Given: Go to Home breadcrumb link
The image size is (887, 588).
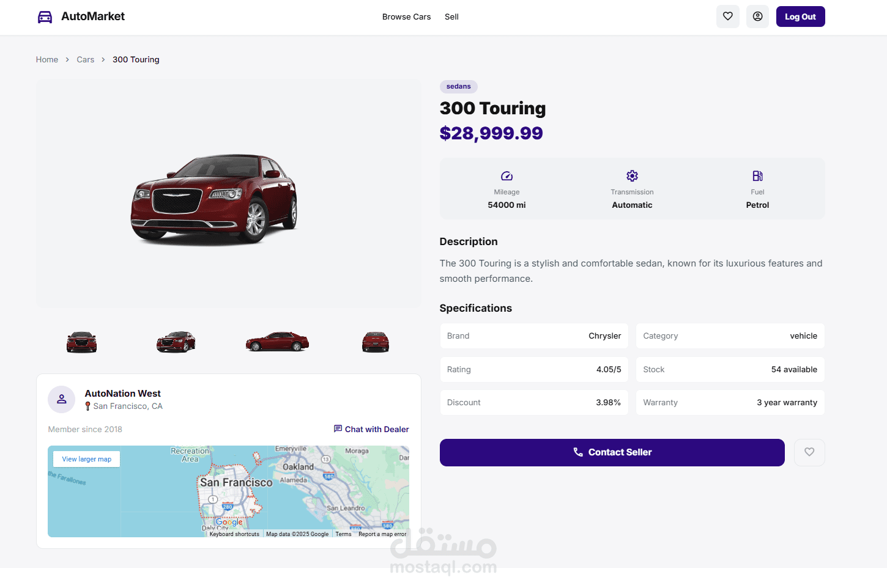Looking at the screenshot, I should [47, 59].
